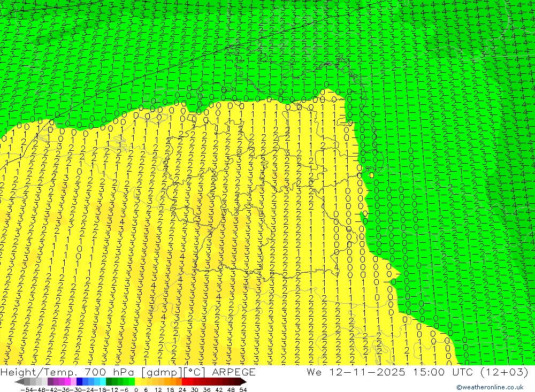
Task: Click the "48" legend scale label
Action: pyautogui.click(x=231, y=390)
